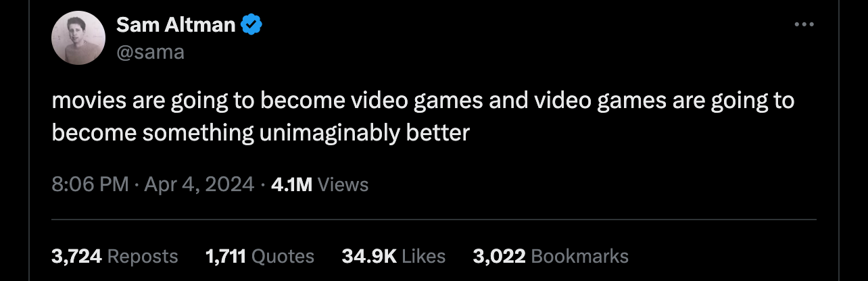View the list of 3,724 Reposts
868x281 pixels.
click(x=115, y=256)
